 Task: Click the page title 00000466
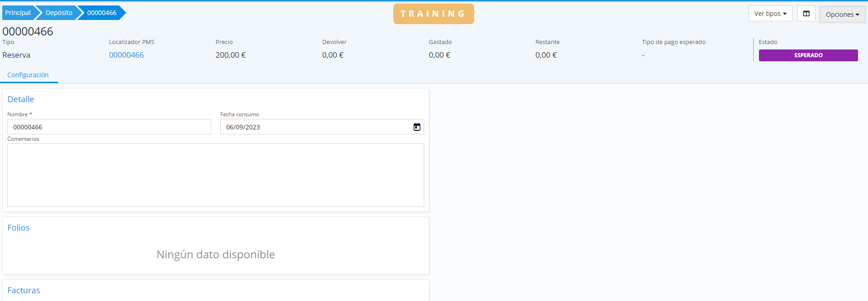28,31
